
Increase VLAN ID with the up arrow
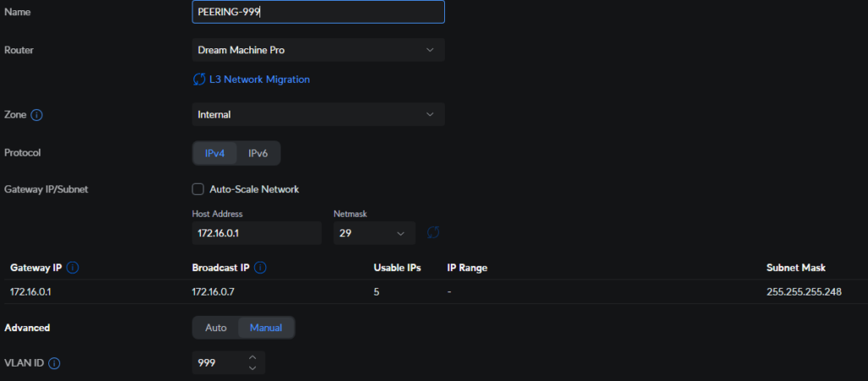click(x=252, y=357)
